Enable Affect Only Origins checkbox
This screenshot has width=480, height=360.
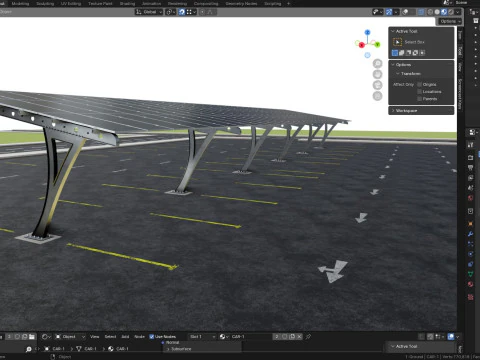[420, 85]
